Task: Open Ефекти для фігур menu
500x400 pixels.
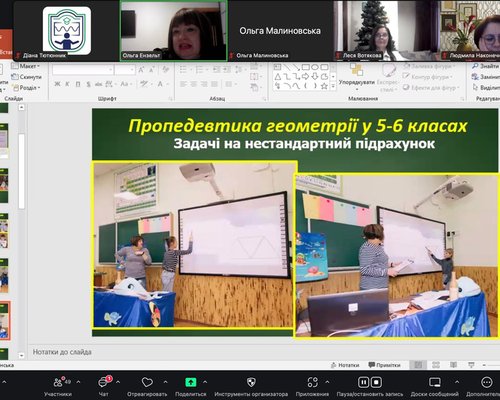Action: 431,88
